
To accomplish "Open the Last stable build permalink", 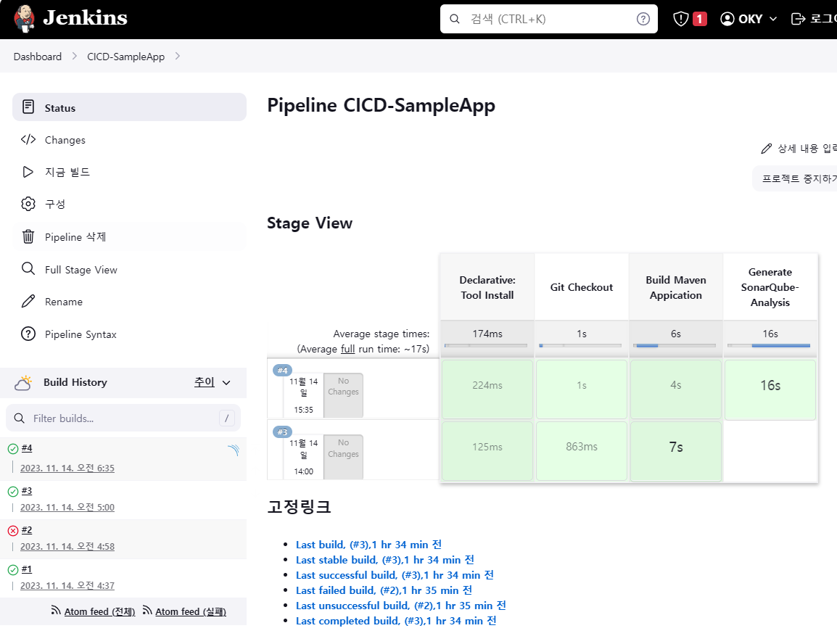I will [385, 560].
